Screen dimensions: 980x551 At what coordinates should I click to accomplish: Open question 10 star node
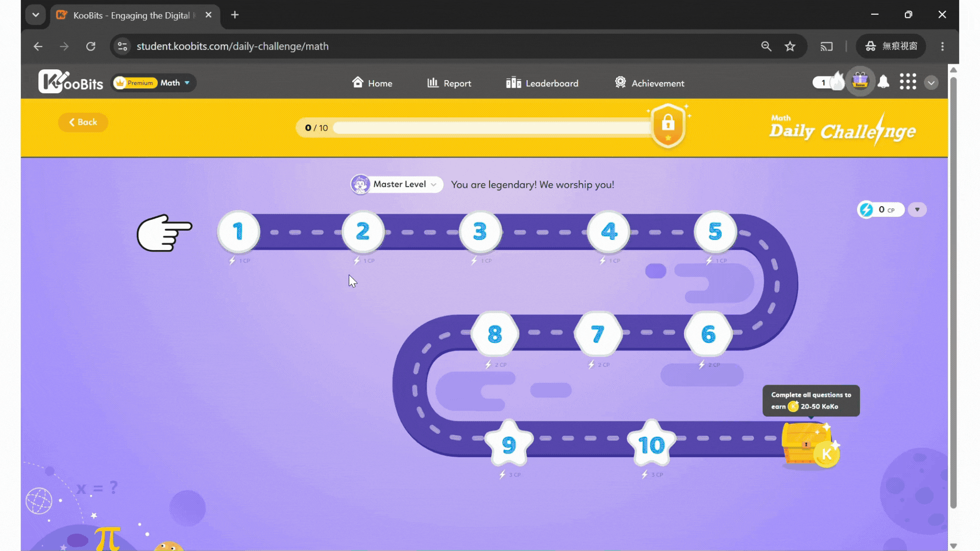coord(651,444)
